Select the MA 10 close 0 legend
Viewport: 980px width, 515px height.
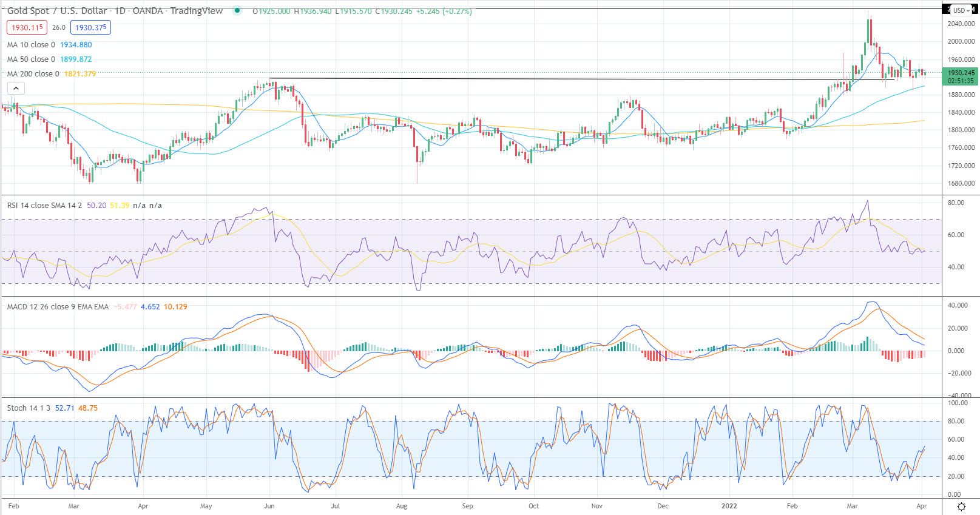(x=31, y=45)
